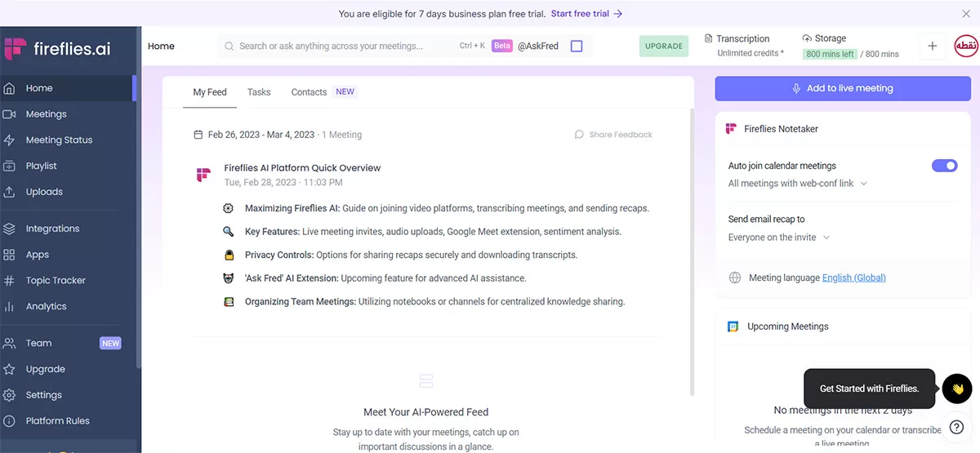The width and height of the screenshot is (980, 453).
Task: Click the plus icon in the top bar
Action: point(933,47)
